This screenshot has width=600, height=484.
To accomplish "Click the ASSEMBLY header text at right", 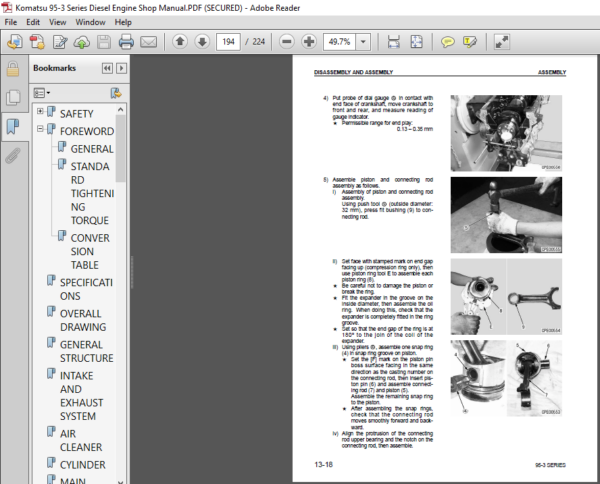I will (x=552, y=72).
